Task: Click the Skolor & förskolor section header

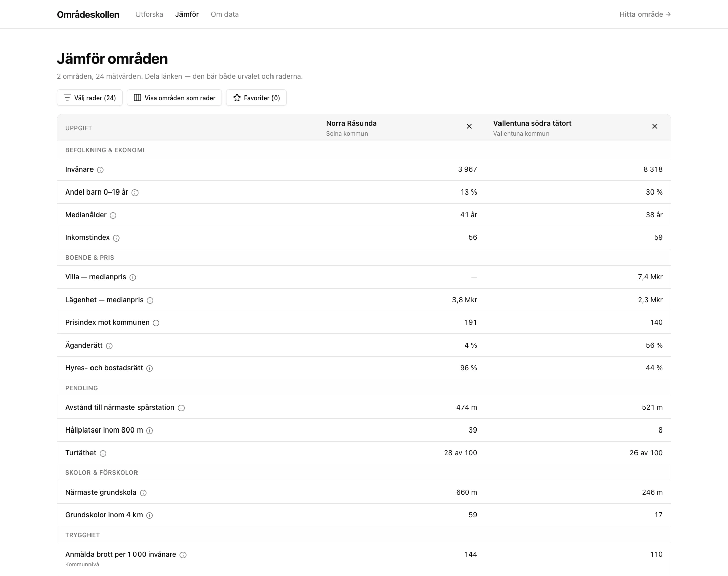Action: 102,472
